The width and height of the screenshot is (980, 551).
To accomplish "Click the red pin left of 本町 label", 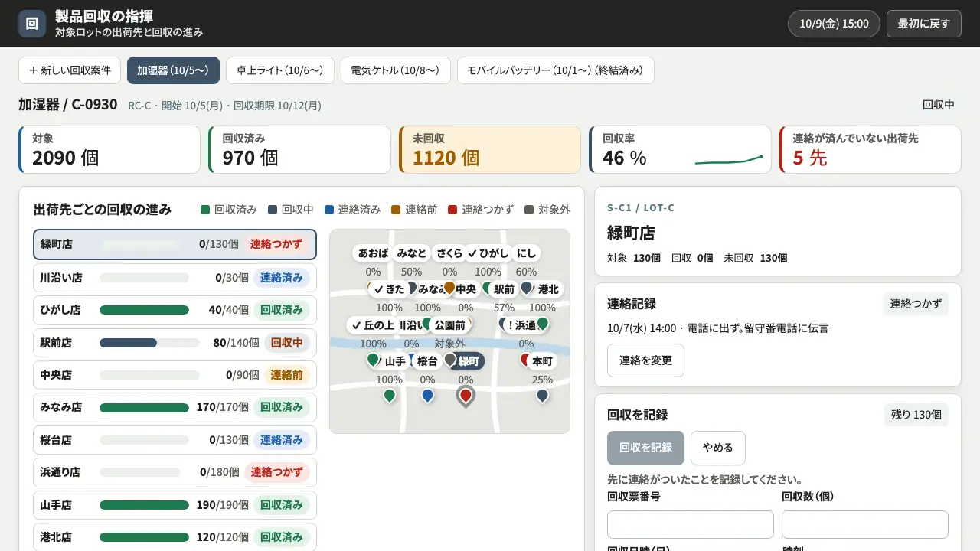I will [526, 359].
